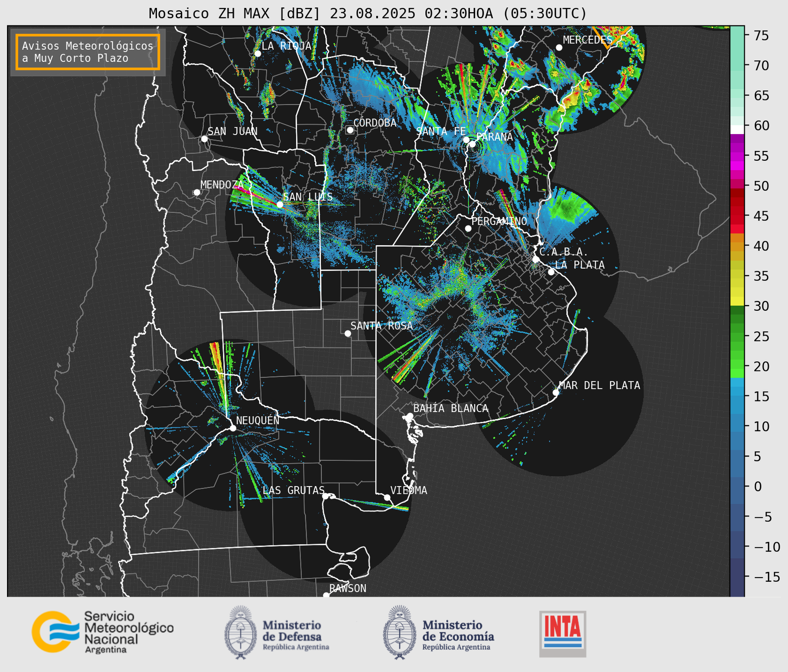The image size is (788, 672).
Task: Select the RAWSON city label
Action: (348, 588)
